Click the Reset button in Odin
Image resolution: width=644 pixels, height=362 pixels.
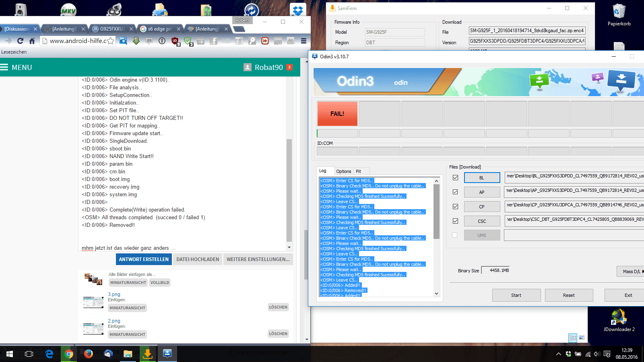click(x=569, y=295)
